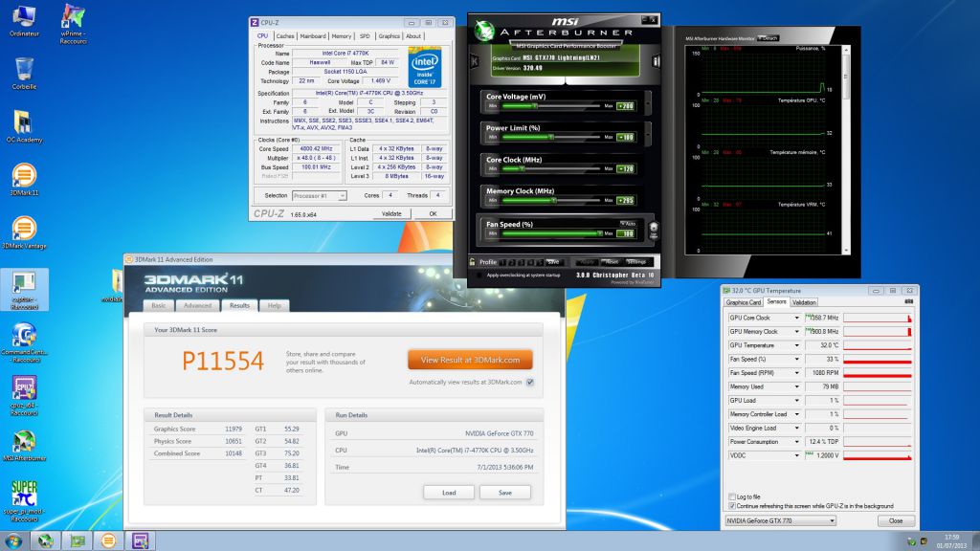
Task: Click the Afterburner user define fan icon
Action: tap(653, 230)
